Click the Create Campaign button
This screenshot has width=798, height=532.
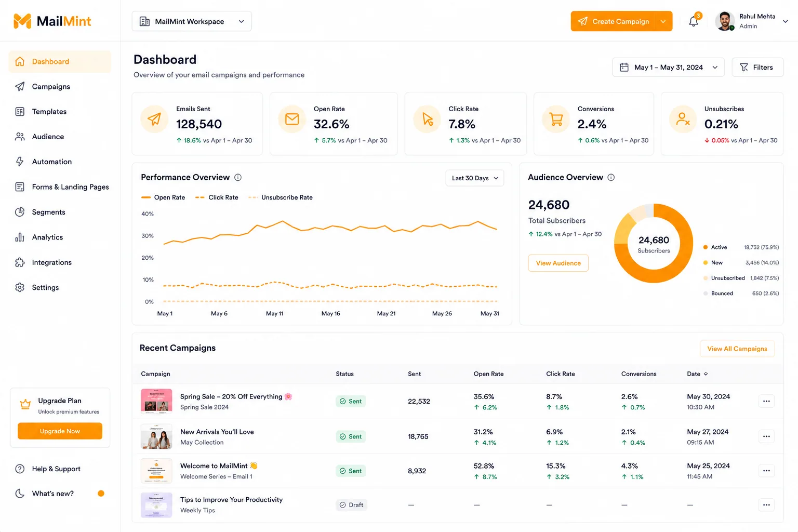[x=614, y=21]
